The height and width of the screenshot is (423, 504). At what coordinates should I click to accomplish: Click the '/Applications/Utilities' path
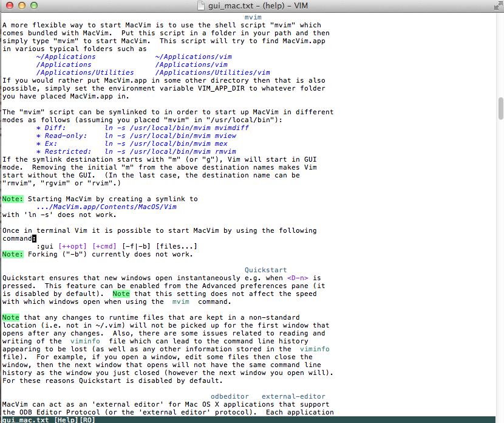click(x=85, y=73)
